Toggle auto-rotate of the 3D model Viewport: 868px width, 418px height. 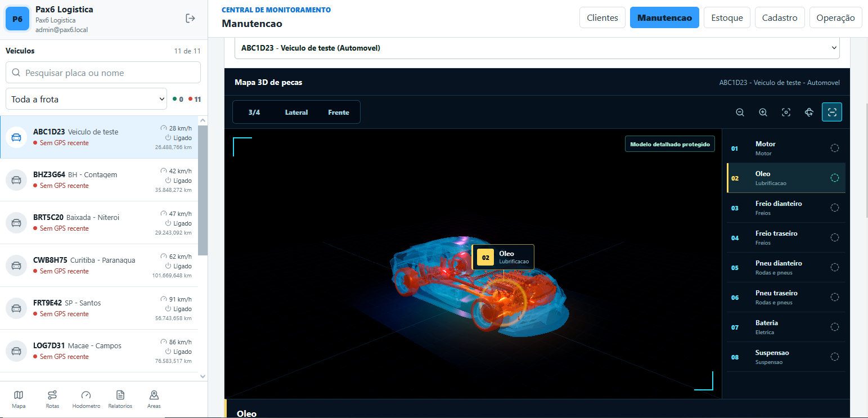pyautogui.click(x=809, y=112)
